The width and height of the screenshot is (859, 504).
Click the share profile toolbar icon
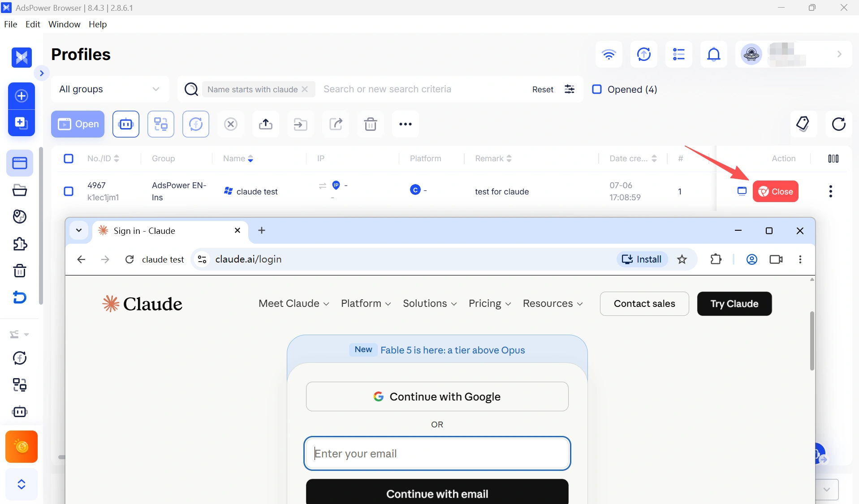coord(336,124)
